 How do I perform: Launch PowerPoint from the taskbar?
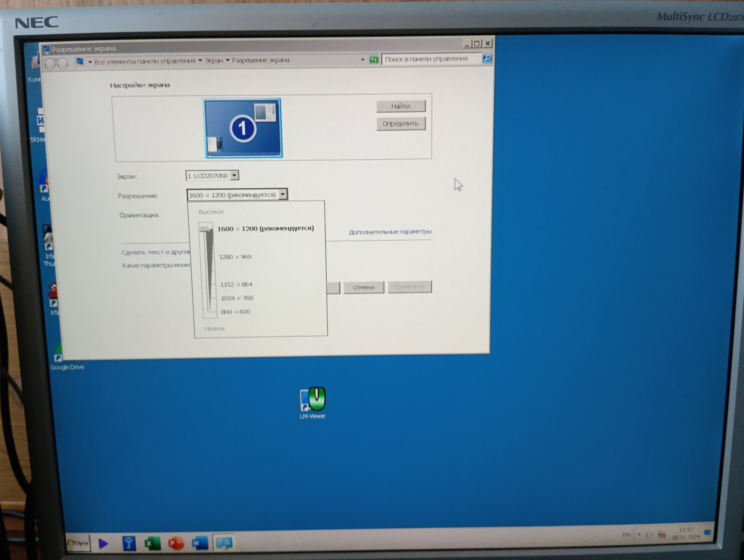click(176, 543)
